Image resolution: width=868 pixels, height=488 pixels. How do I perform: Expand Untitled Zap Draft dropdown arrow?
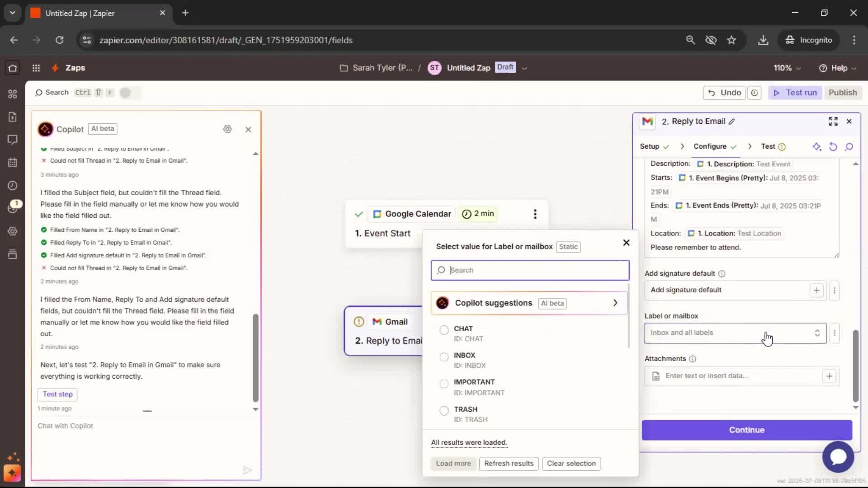coord(524,68)
